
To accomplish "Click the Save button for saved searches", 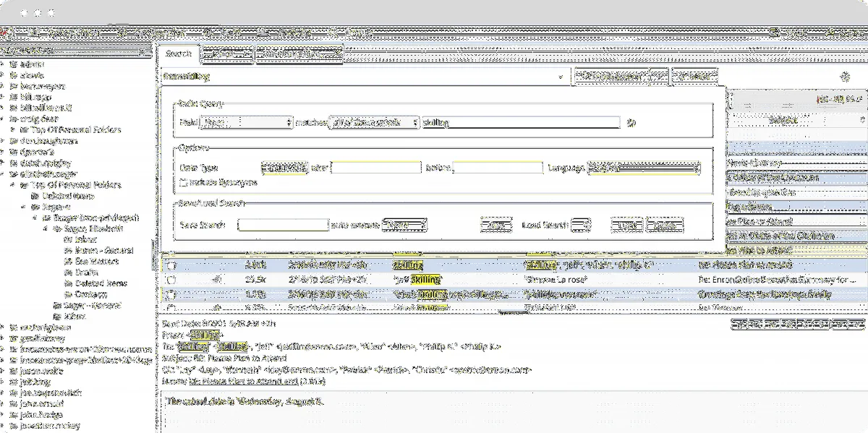I will click(496, 226).
